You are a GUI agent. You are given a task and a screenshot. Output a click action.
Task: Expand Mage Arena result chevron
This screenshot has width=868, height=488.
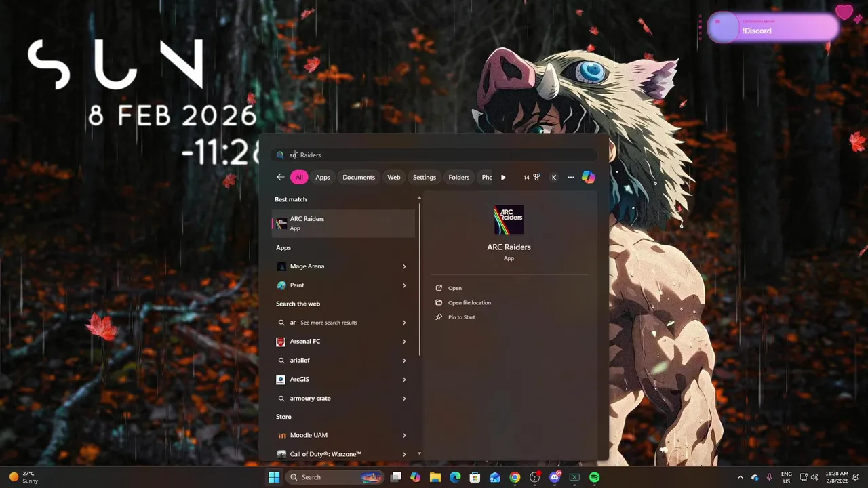(x=404, y=266)
